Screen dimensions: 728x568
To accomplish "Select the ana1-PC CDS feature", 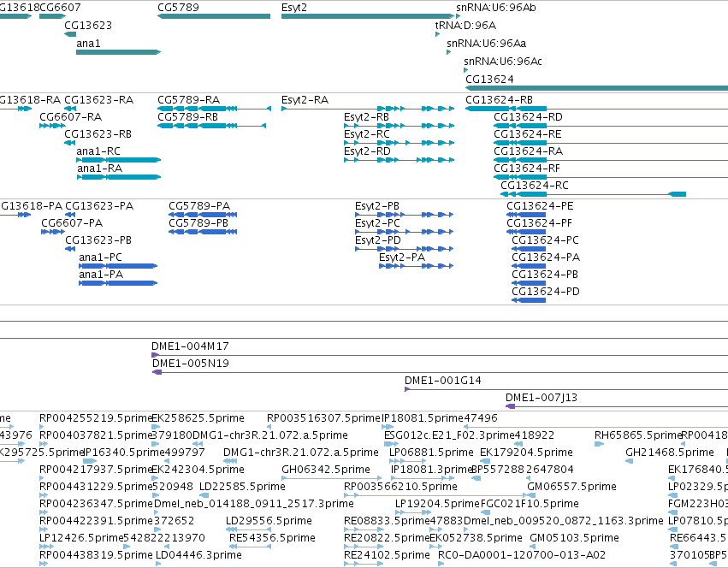I will [118, 266].
